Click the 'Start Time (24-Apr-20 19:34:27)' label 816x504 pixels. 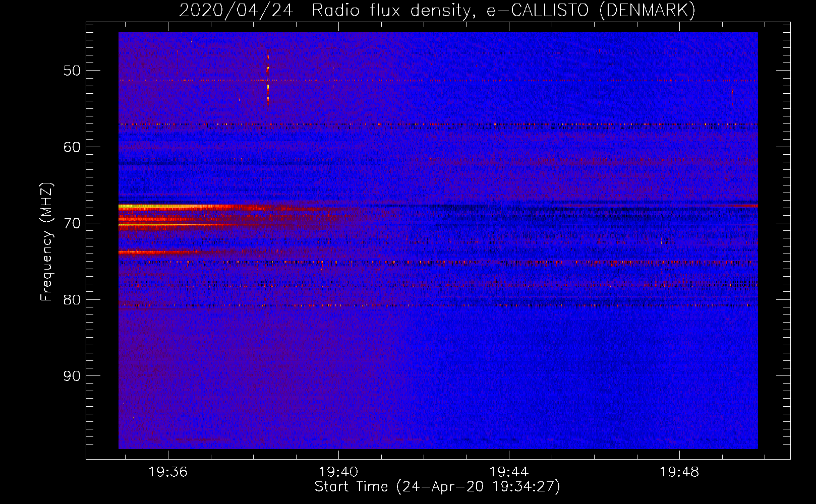tap(437, 487)
